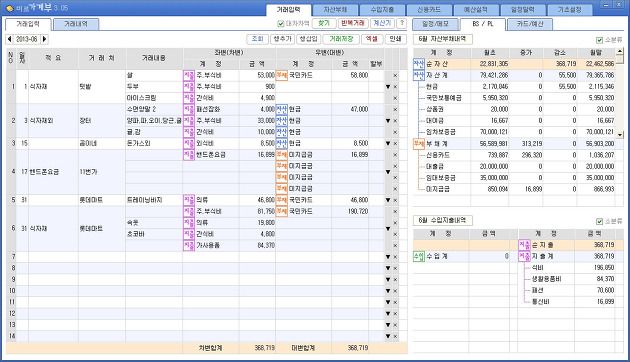630x362 pixels.
Task: Open the 계산기 calculator button
Action: pos(382,23)
